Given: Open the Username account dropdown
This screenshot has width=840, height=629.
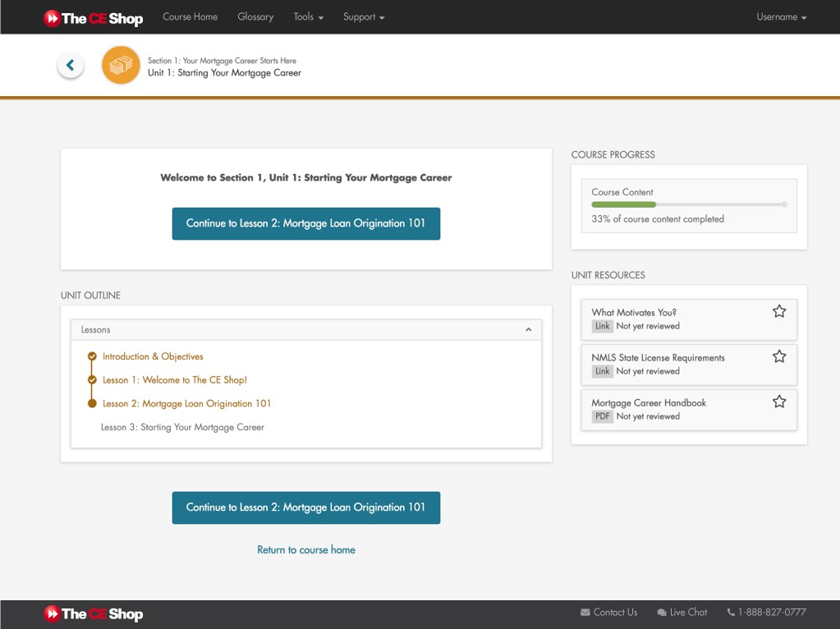Looking at the screenshot, I should point(782,17).
